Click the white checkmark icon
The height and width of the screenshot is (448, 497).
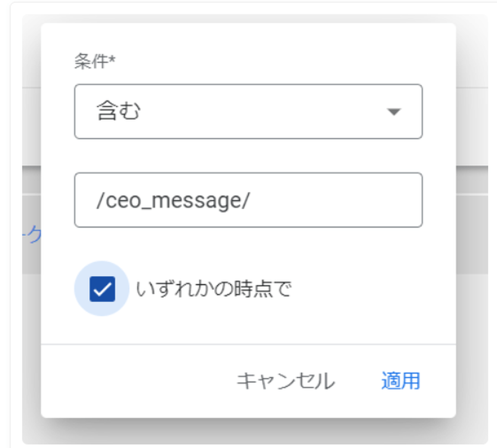[102, 289]
